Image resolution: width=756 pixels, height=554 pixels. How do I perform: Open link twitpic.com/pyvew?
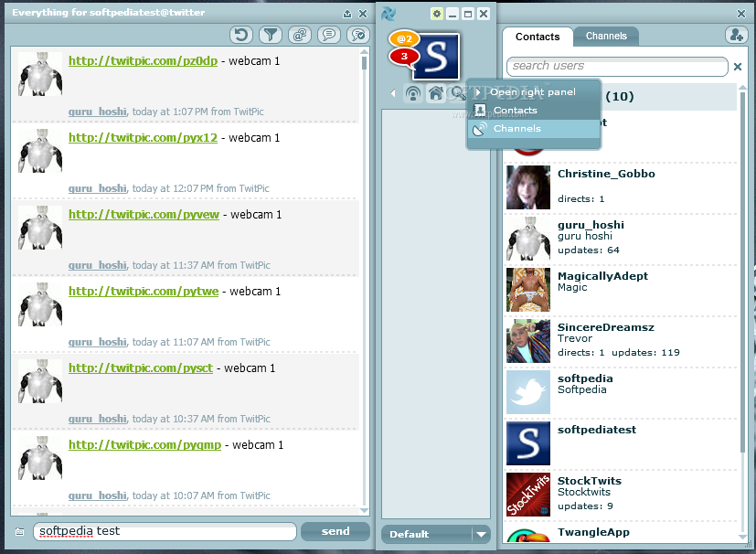coord(144,214)
